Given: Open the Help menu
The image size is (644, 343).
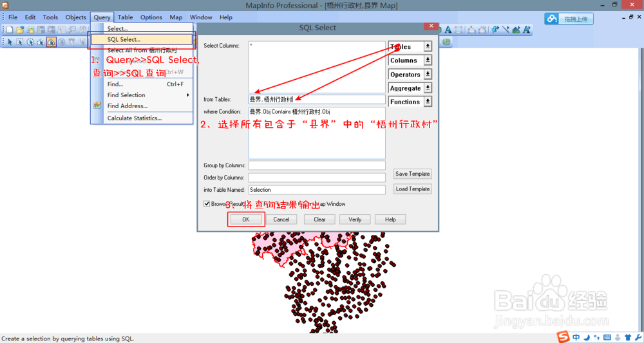Looking at the screenshot, I should point(226,17).
